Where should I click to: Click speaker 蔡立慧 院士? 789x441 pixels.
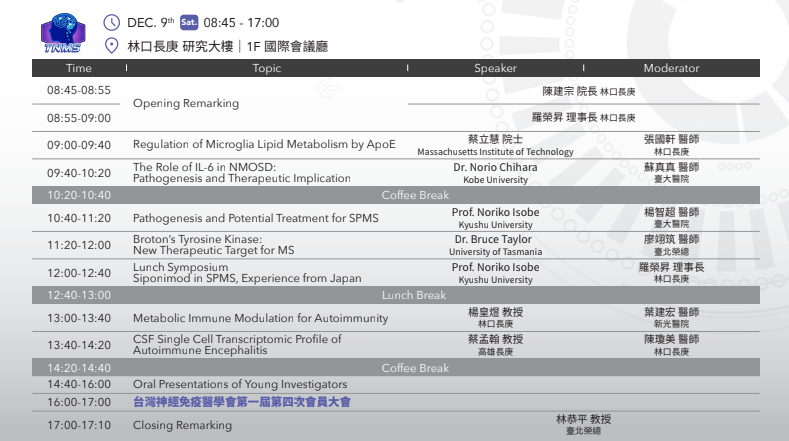495,139
